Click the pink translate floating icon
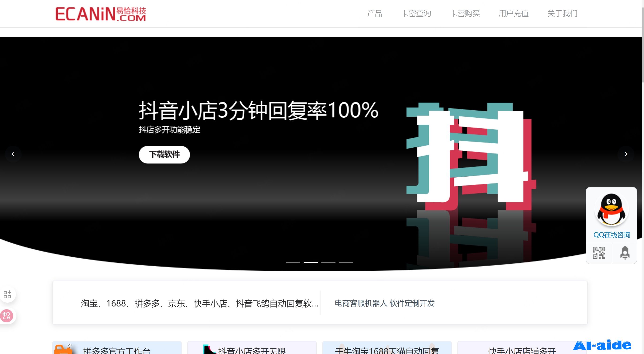 [7, 316]
